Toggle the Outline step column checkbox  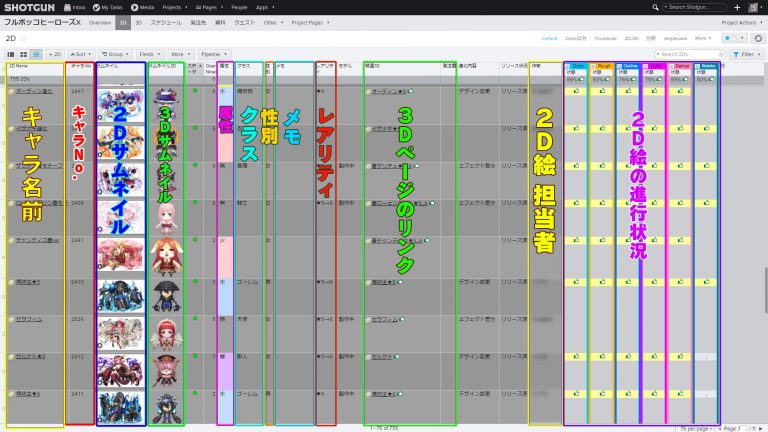coord(620,66)
